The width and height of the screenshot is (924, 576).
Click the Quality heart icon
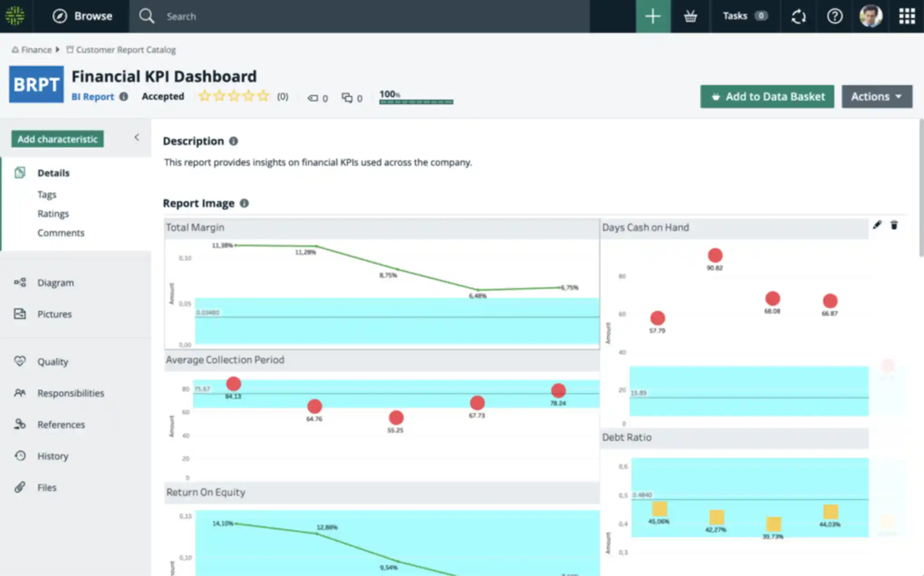coord(20,361)
